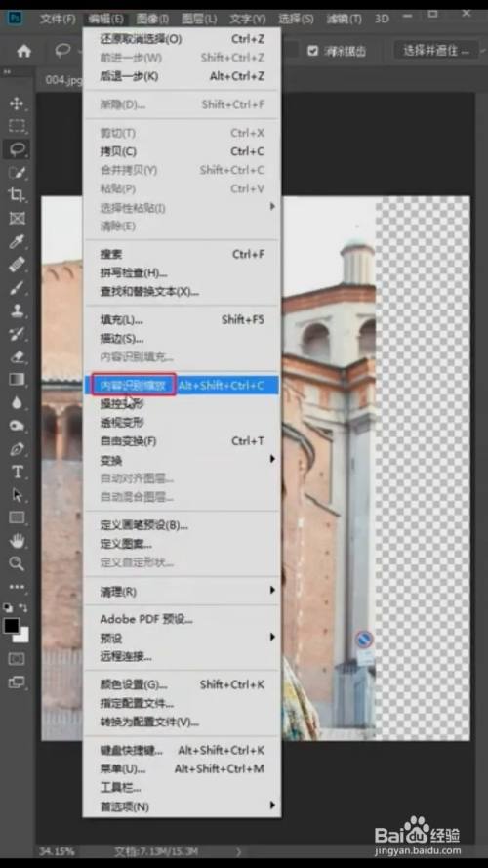
Task: Click the Home icon in options bar
Action: tap(23, 51)
